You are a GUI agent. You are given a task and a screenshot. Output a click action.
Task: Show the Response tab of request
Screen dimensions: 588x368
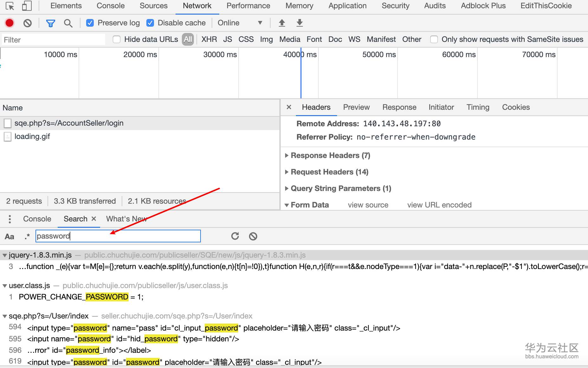click(399, 107)
